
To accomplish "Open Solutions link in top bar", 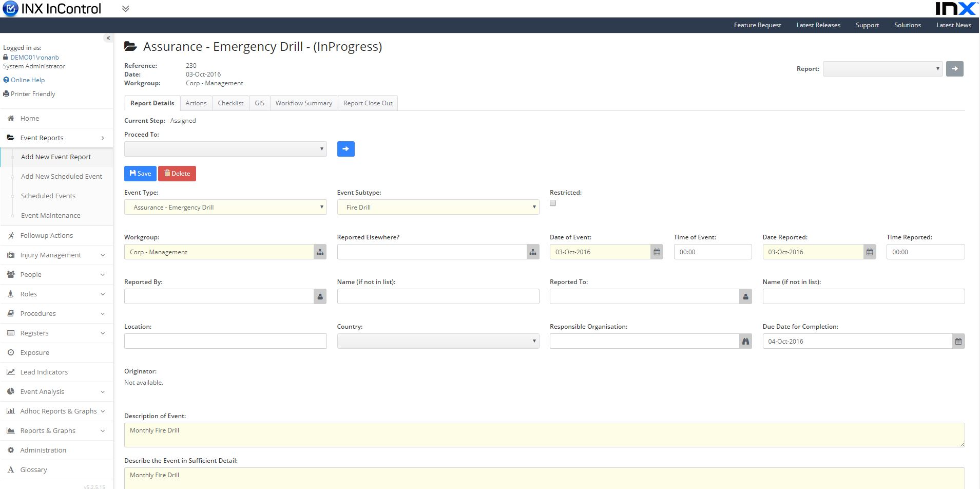I will coord(908,25).
